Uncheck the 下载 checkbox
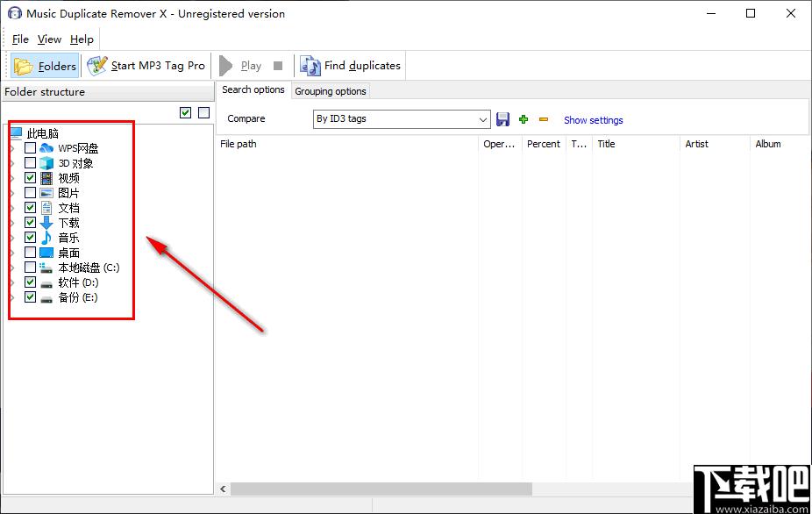Viewport: 812px width, 514px height. point(30,224)
